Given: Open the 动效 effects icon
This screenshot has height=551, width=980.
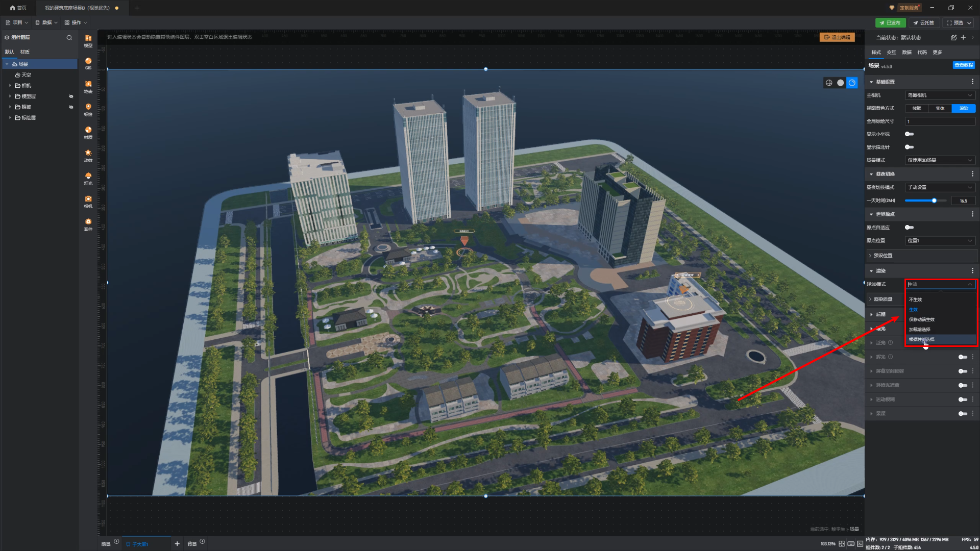Looking at the screenshot, I should tap(88, 154).
